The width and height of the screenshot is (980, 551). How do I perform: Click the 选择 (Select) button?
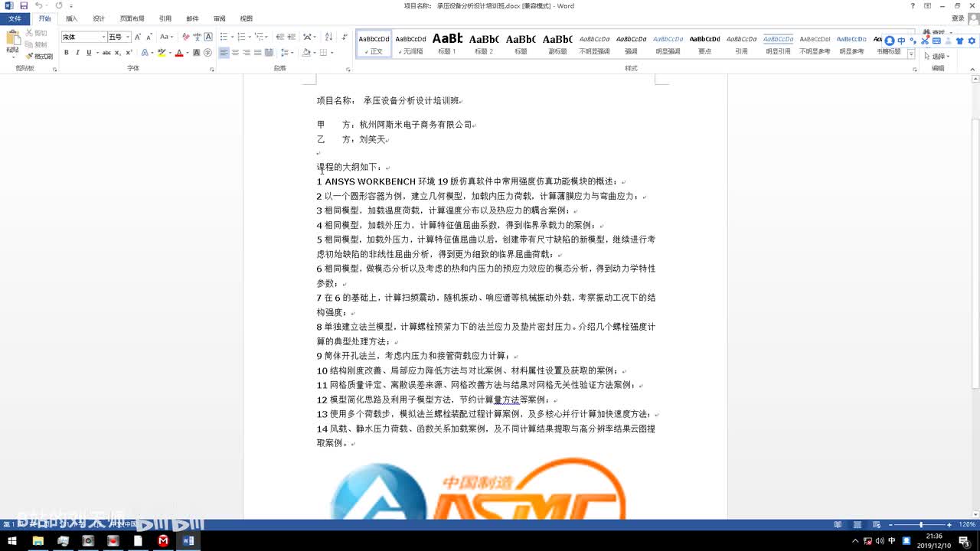tap(938, 57)
